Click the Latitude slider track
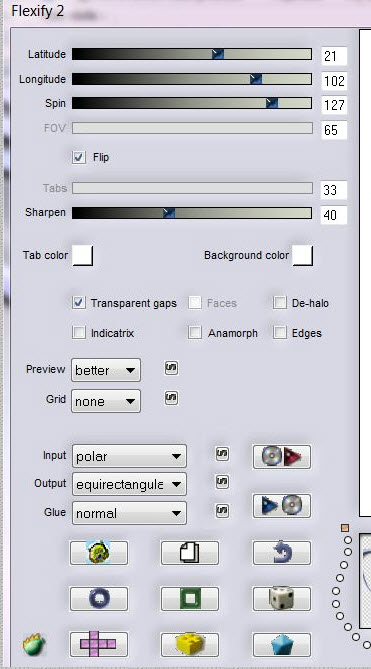Viewport: 371px width, 669px height. [192, 54]
